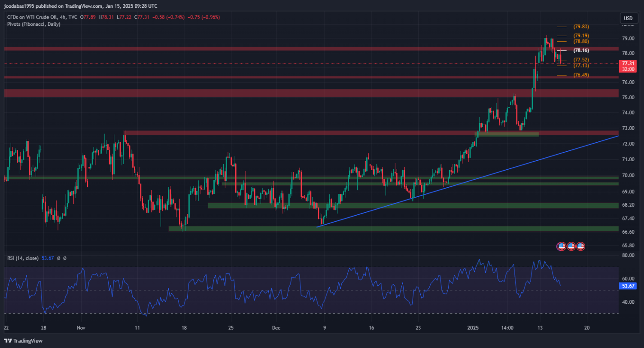644x348 pixels.
Task: Click the 79.19 pivot level label
Action: [581, 36]
